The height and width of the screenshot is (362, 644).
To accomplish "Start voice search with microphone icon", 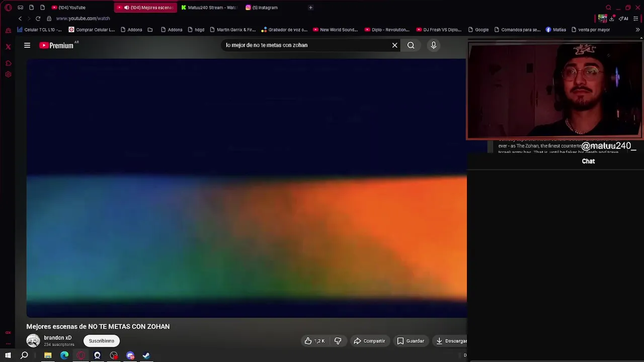I will pyautogui.click(x=434, y=45).
